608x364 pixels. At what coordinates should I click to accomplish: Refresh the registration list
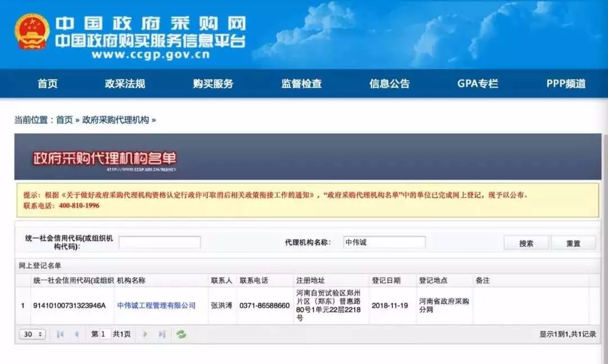[x=181, y=334]
